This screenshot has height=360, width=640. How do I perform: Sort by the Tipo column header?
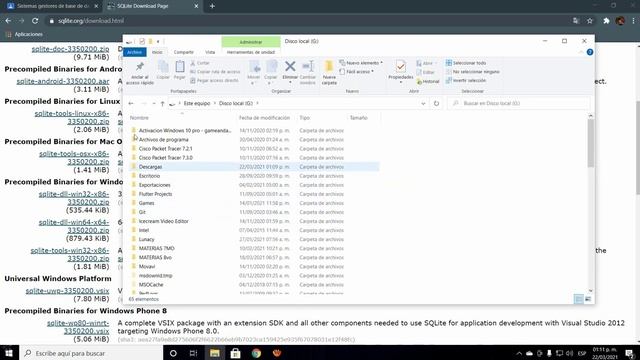304,118
